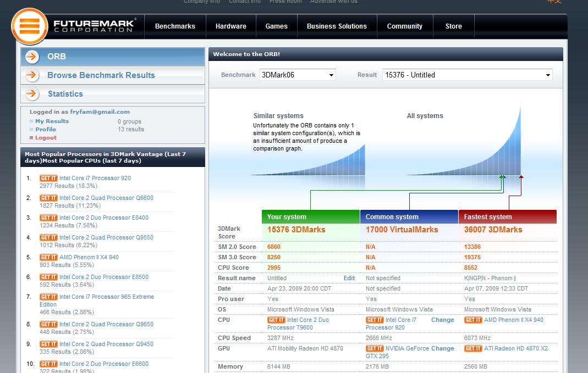Screen dimensions: 588x373
Task: Click GET IT badge for Core 2 Duo E6600
Action: click(48, 364)
